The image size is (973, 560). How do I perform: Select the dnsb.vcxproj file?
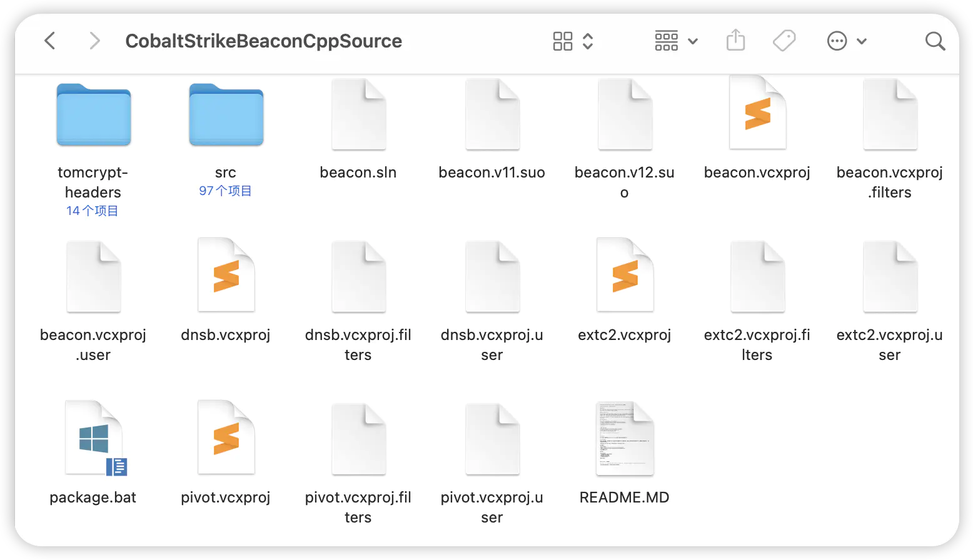226,276
